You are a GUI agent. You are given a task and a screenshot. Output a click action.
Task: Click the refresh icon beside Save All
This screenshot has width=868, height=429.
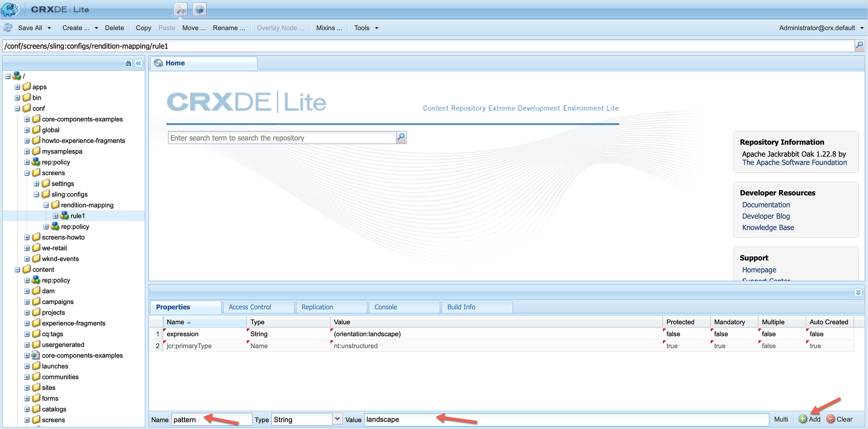click(8, 28)
